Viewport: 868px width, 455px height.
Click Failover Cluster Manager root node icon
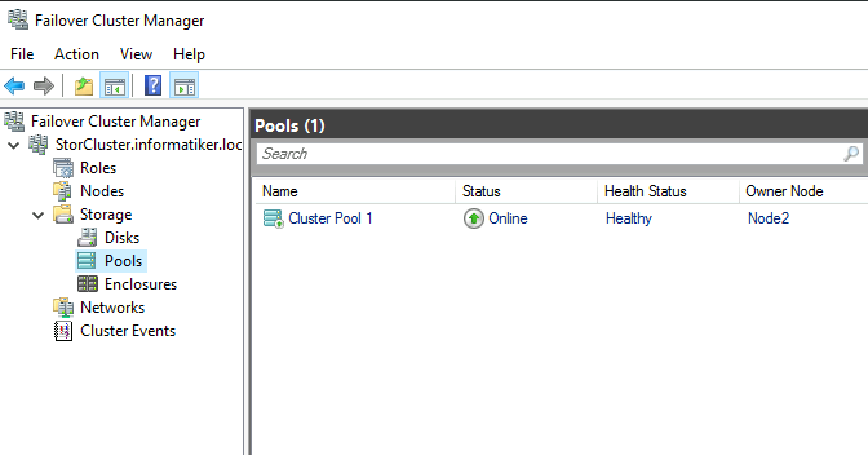[14, 121]
